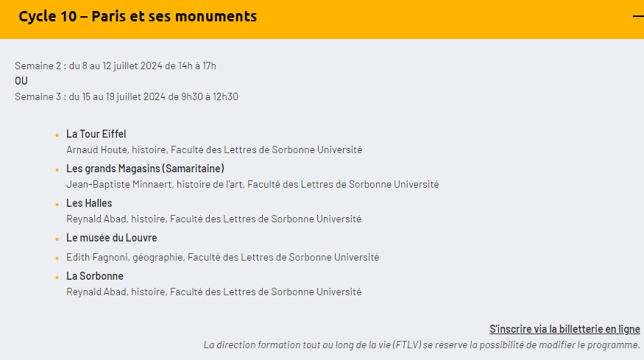
Task: Click Reynald Abad line under Les Halles
Action: pos(213,219)
